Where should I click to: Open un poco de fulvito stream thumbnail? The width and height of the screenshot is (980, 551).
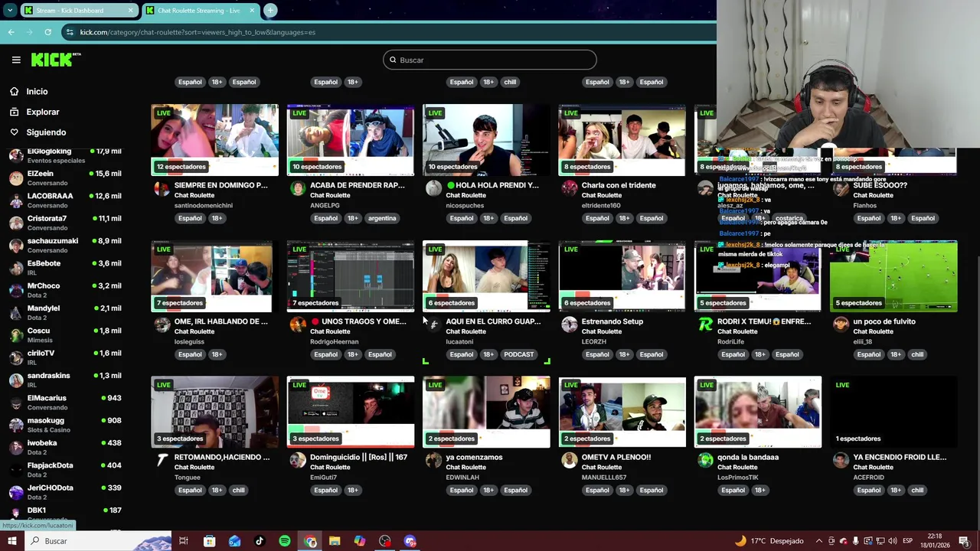pyautogui.click(x=893, y=276)
